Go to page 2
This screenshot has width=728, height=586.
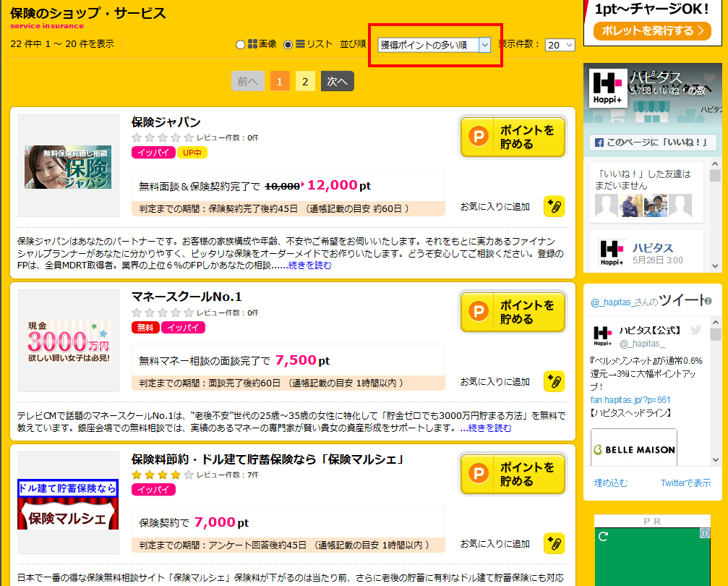pos(305,81)
